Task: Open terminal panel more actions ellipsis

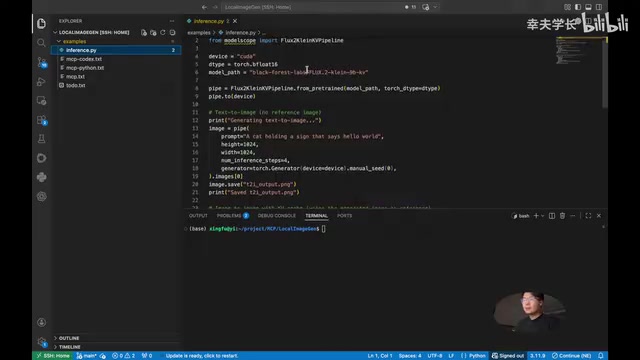Action: tap(573, 216)
